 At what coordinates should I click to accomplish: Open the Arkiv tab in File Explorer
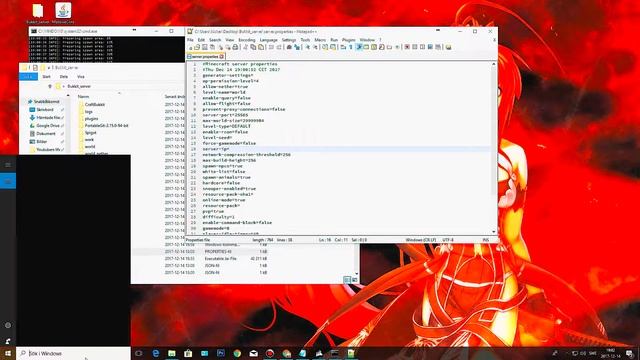pos(29,77)
